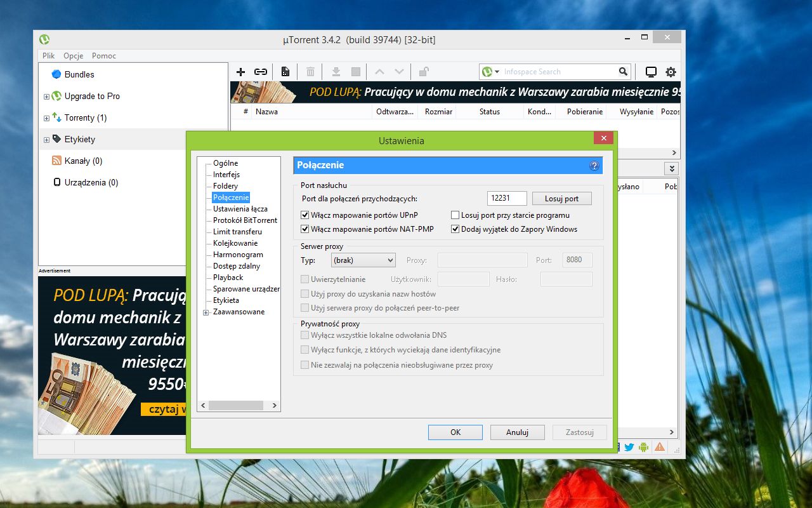
Task: Toggle Włącz mapowanie portów UPnP checkbox
Action: click(305, 215)
